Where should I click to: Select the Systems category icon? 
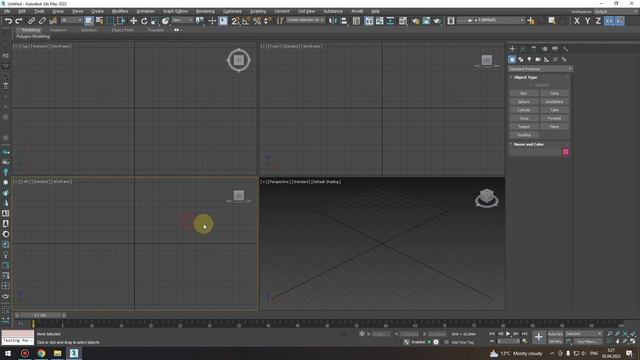[x=564, y=60]
